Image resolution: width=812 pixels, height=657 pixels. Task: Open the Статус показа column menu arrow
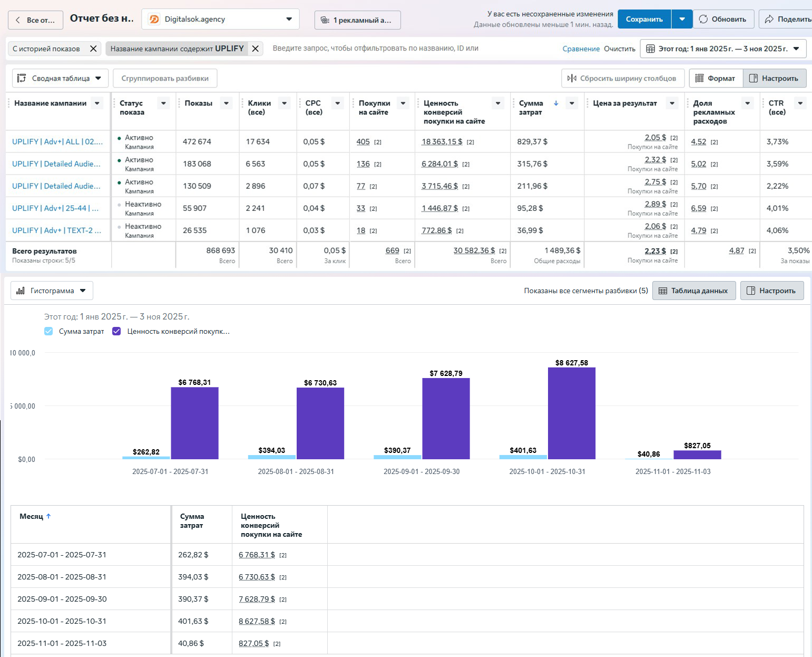point(163,103)
